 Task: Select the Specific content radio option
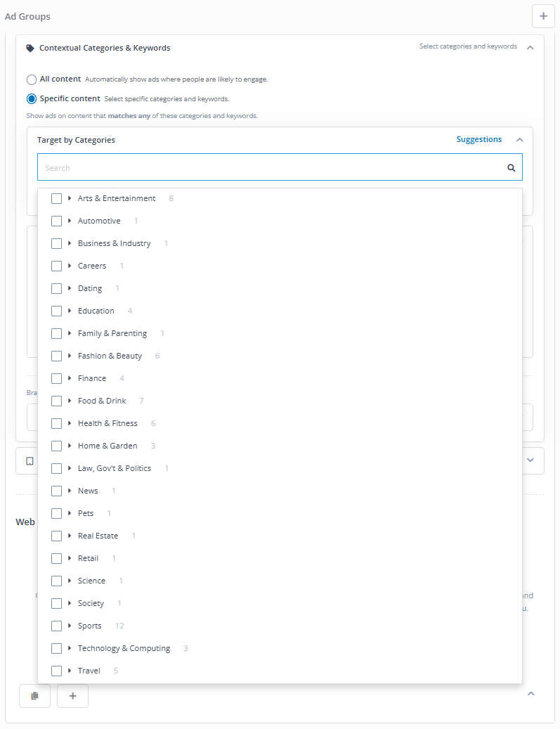tap(32, 99)
